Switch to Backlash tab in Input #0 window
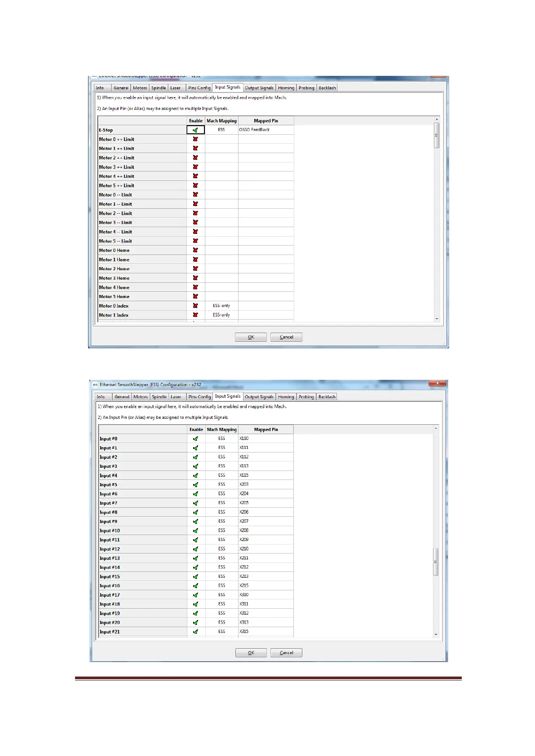This screenshot has height=756, width=535. tap(327, 397)
